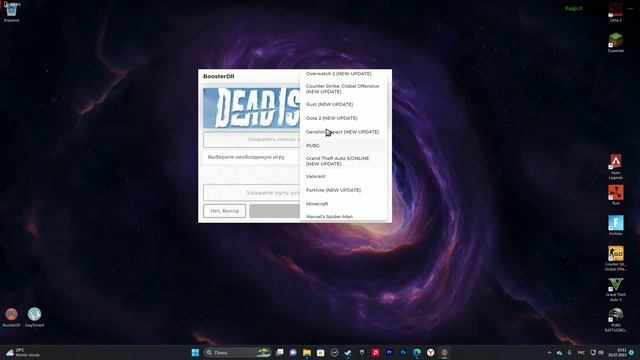
Task: Open the game selection combo box
Action: pyautogui.click(x=251, y=157)
